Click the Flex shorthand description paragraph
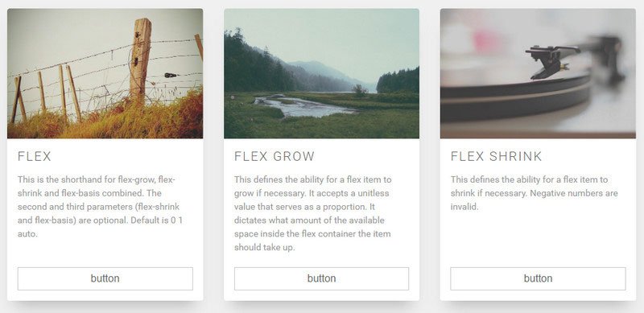Image resolution: width=644 pixels, height=313 pixels. (100, 207)
